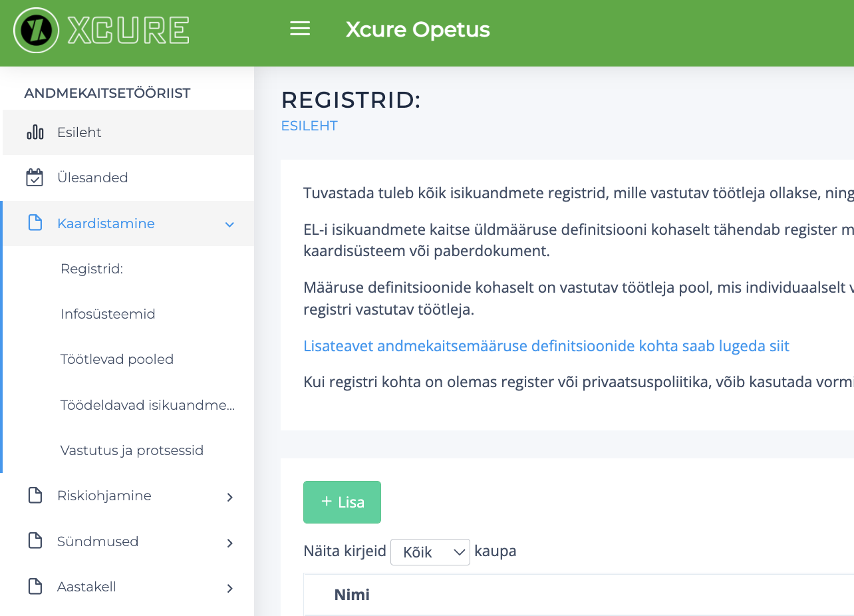The image size is (854, 616).
Task: Expand the Riskiohjamine menu arrow
Action: (229, 497)
